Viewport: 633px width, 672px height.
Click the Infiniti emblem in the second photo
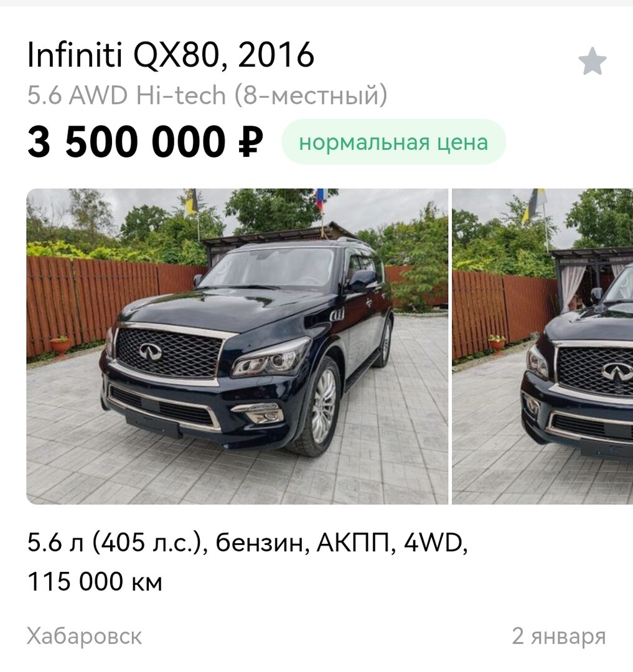[616, 373]
